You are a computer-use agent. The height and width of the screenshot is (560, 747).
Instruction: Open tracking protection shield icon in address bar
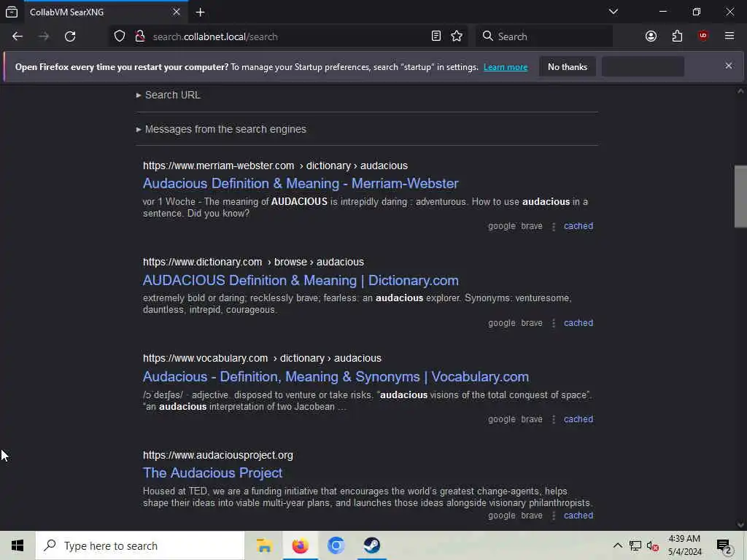(120, 36)
